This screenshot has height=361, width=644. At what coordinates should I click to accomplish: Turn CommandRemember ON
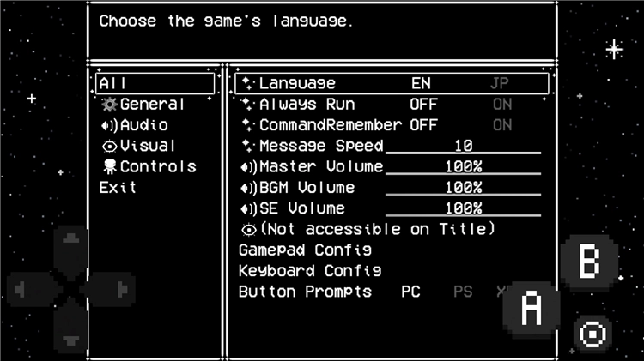(502, 125)
